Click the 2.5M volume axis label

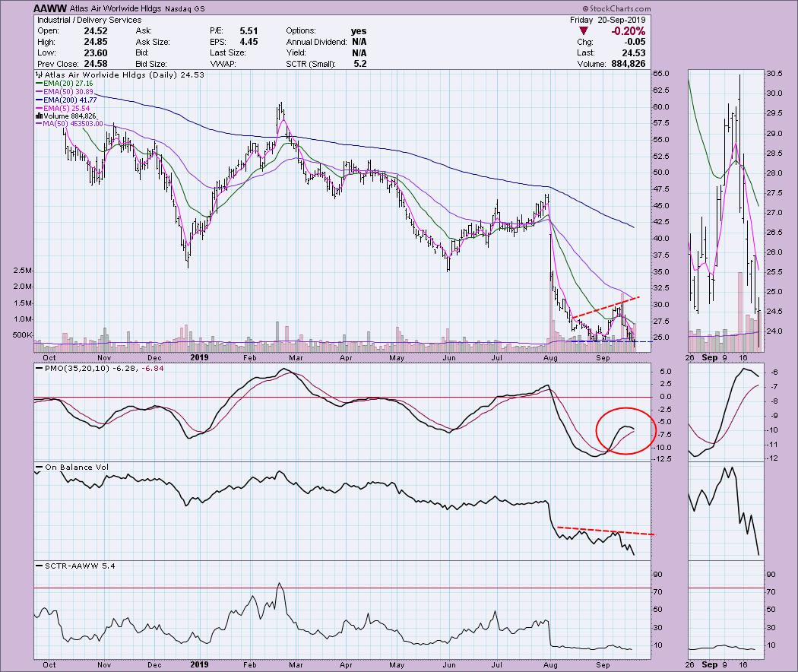coord(23,271)
